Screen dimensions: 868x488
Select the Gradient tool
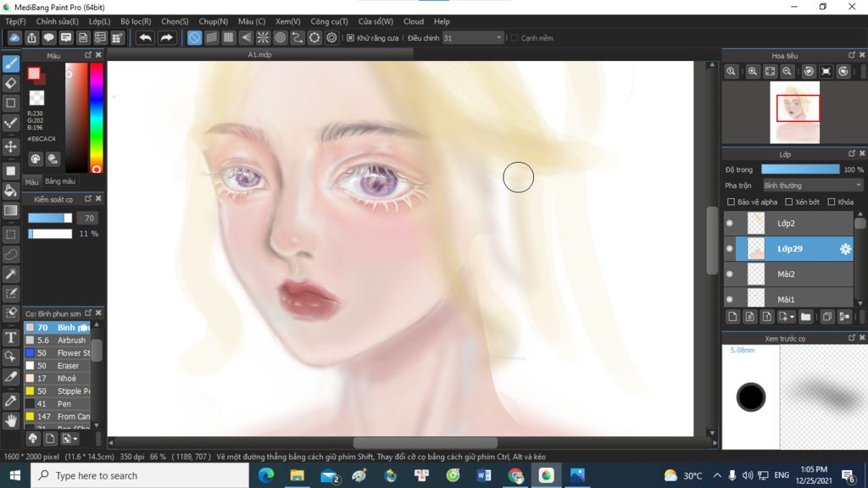click(10, 211)
